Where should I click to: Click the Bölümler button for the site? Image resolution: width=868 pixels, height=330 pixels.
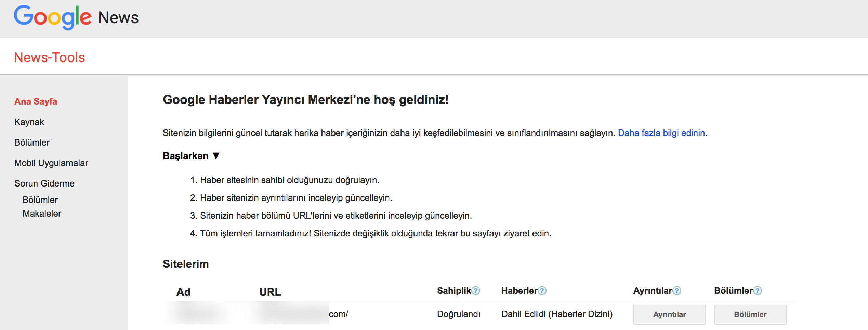[x=750, y=314]
